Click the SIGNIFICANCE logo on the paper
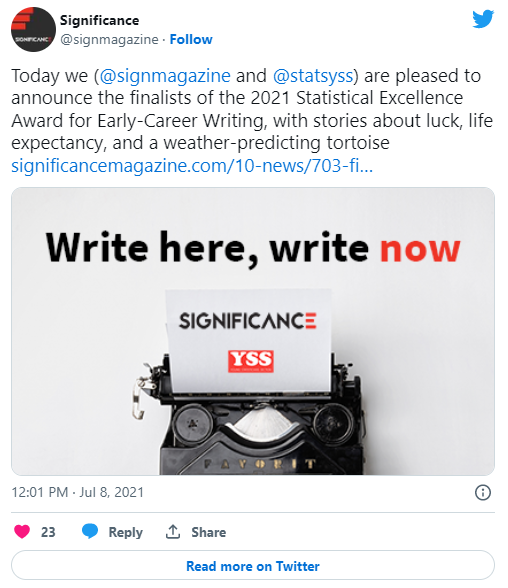Viewport: 508px width, 588px height. pos(248,321)
